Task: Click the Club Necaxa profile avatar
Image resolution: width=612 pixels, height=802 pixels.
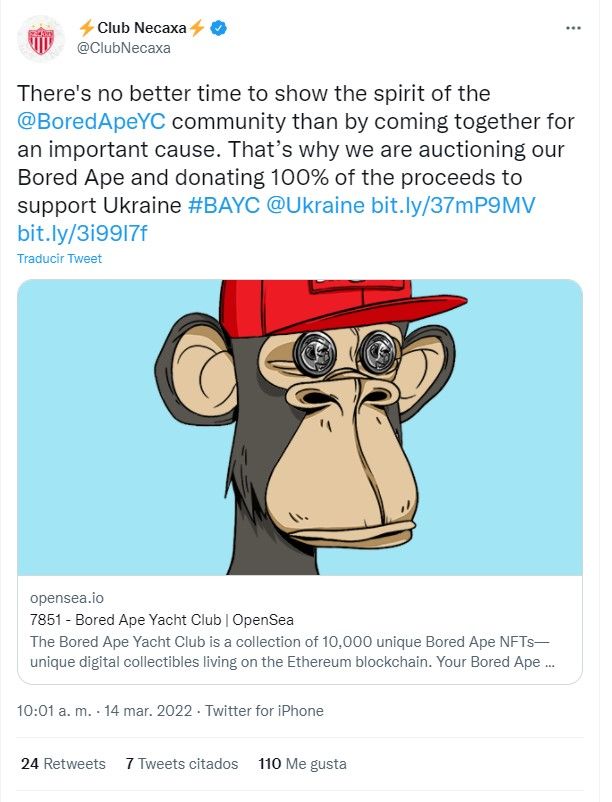Action: coord(40,38)
